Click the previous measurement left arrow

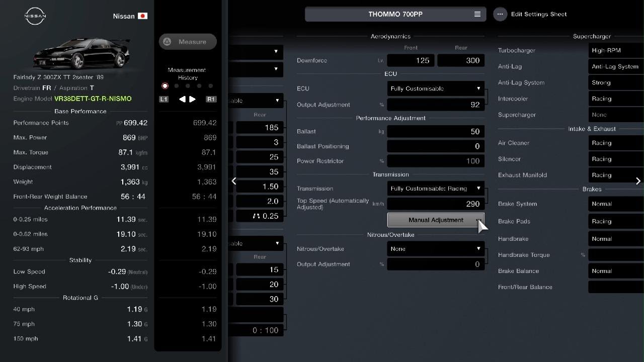click(x=182, y=100)
